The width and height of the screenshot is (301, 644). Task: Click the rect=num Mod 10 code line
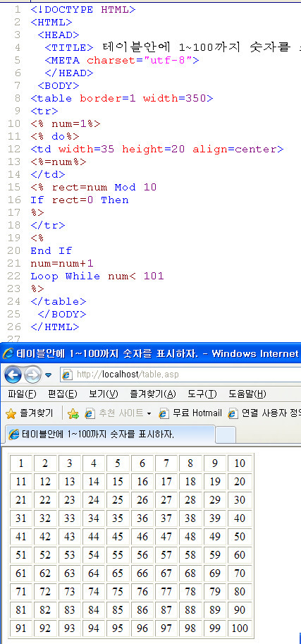click(x=94, y=188)
